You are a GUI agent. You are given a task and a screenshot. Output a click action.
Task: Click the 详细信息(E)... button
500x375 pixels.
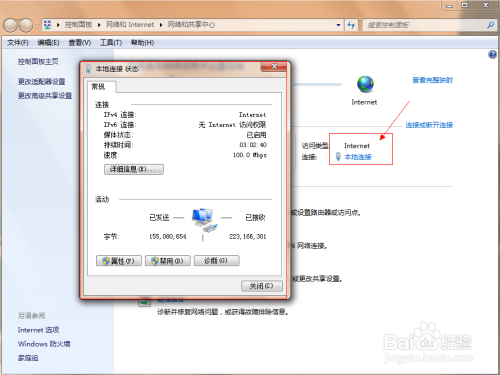(134, 169)
